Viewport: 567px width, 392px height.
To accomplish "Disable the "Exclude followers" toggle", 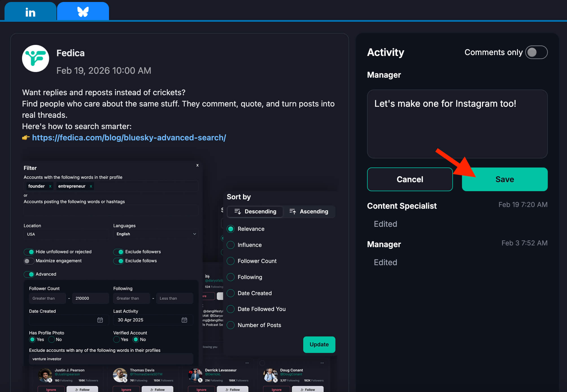I will [118, 252].
